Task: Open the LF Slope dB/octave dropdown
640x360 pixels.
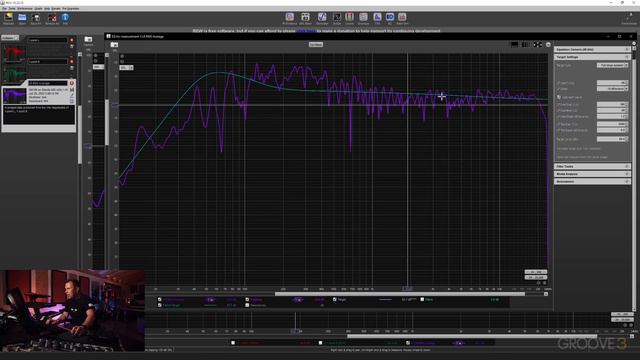Action: (612, 89)
